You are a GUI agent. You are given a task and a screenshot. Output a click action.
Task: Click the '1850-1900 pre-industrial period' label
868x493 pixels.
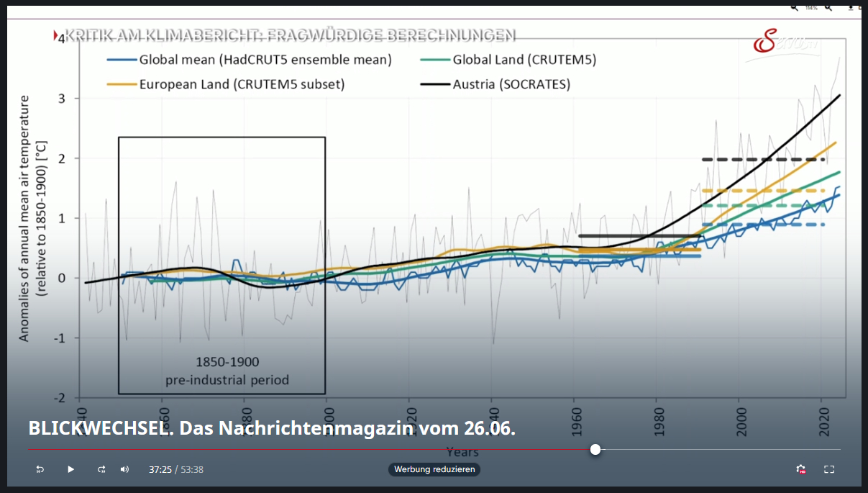click(x=227, y=371)
